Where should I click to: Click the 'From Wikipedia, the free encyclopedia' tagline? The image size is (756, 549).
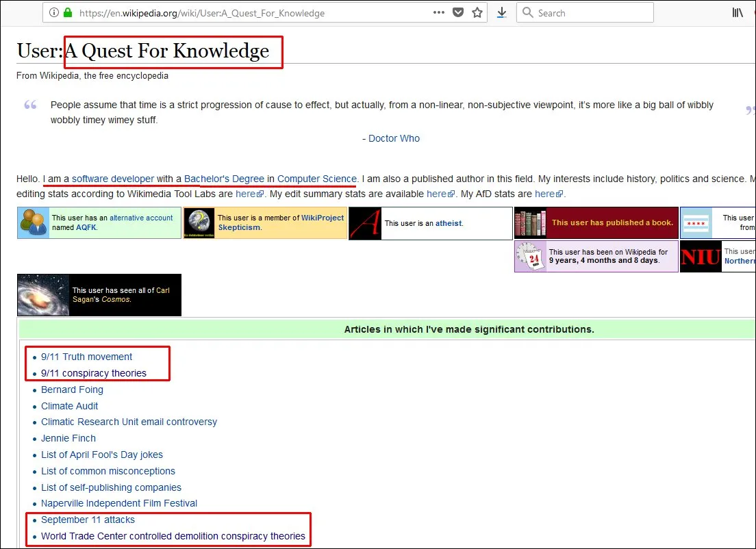point(92,76)
